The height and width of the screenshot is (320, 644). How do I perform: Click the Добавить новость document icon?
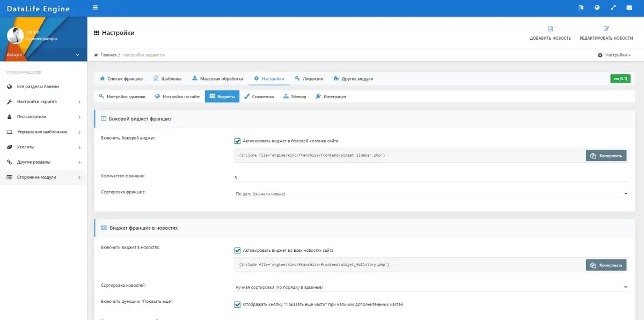tap(550, 29)
